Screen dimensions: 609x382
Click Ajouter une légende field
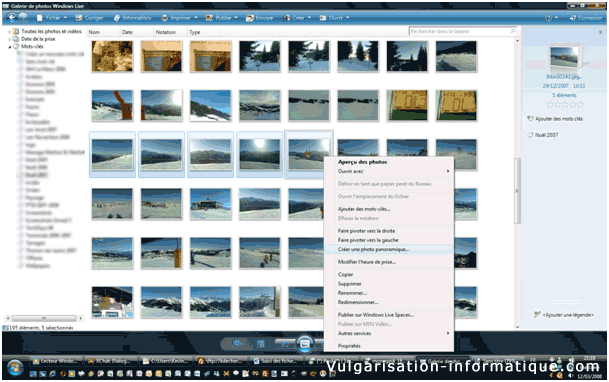[567, 315]
